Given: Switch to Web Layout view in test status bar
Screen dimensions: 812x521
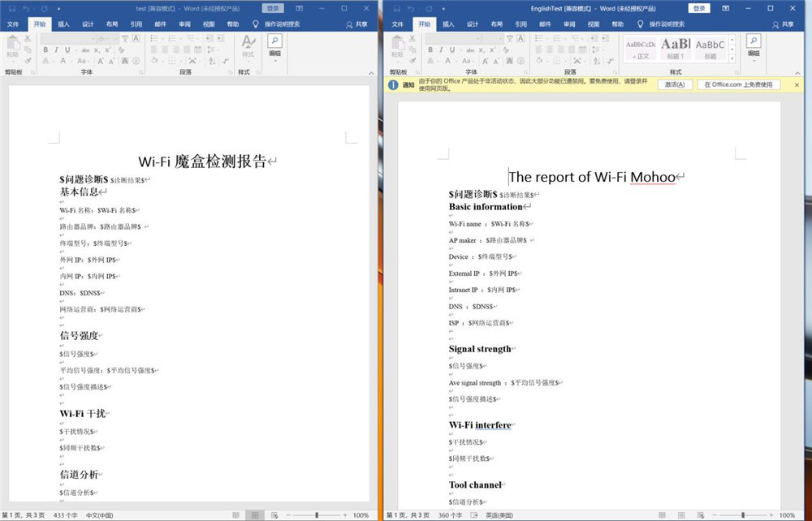Looking at the screenshot, I should click(x=274, y=515).
